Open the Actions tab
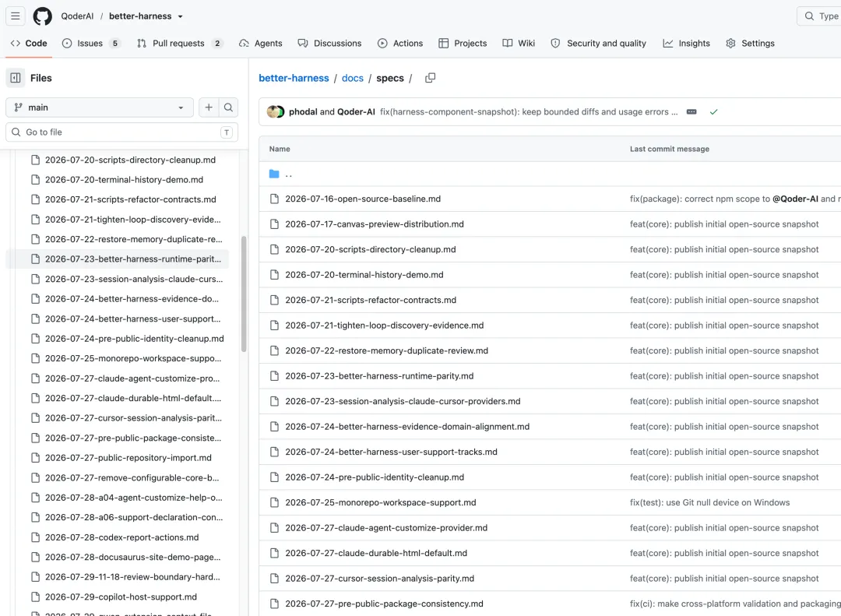The height and width of the screenshot is (616, 841). [400, 43]
